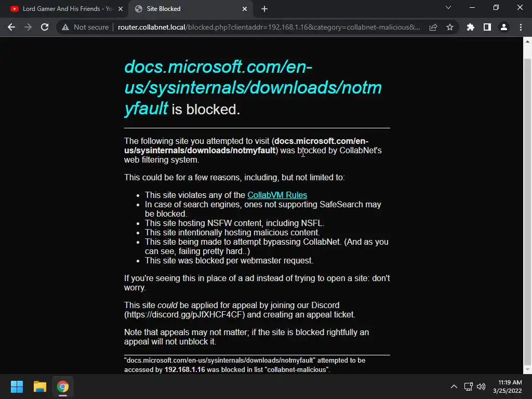Click the Chrome taskbar icon
The height and width of the screenshot is (399, 532).
coord(63,387)
